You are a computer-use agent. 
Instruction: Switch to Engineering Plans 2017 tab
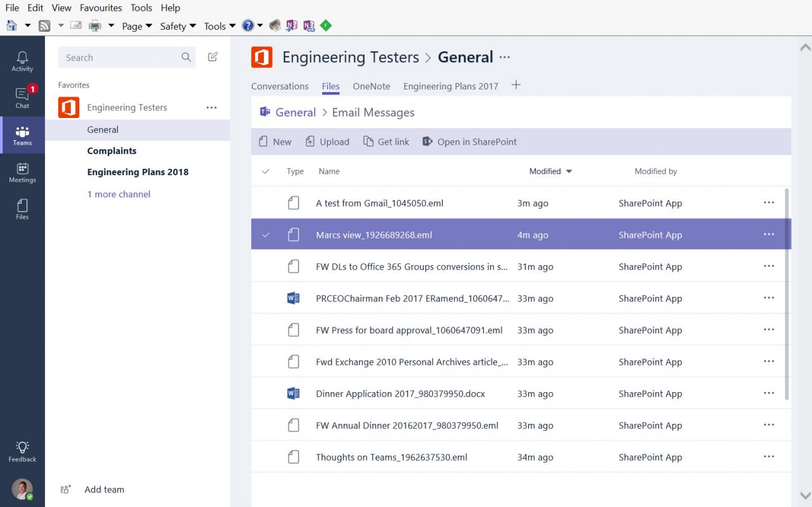451,86
